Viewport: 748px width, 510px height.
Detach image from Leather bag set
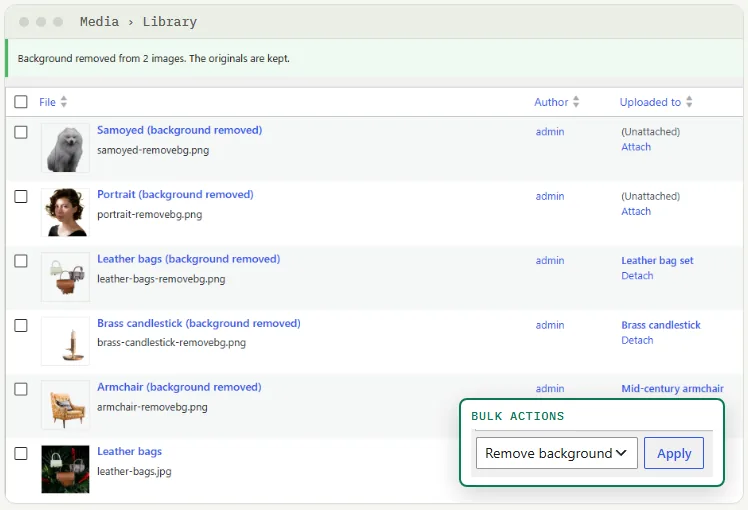pos(637,276)
